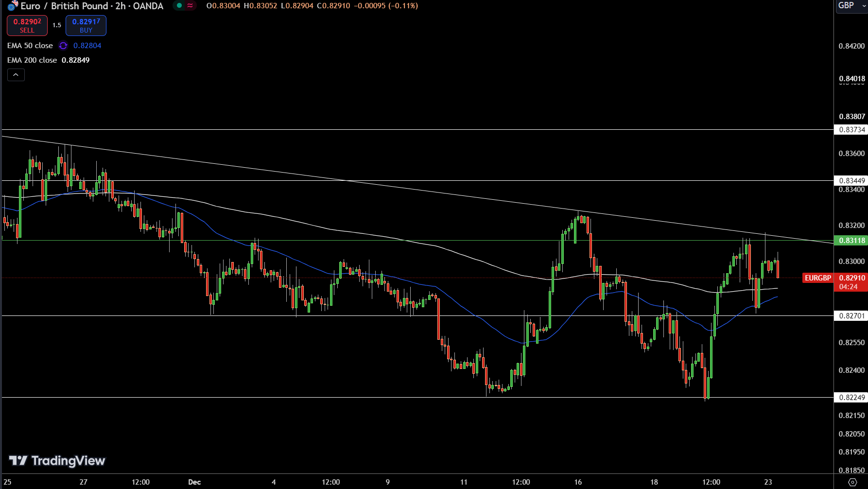Select the horizontal line at 0.82249
868x489 pixels.
click(417, 398)
